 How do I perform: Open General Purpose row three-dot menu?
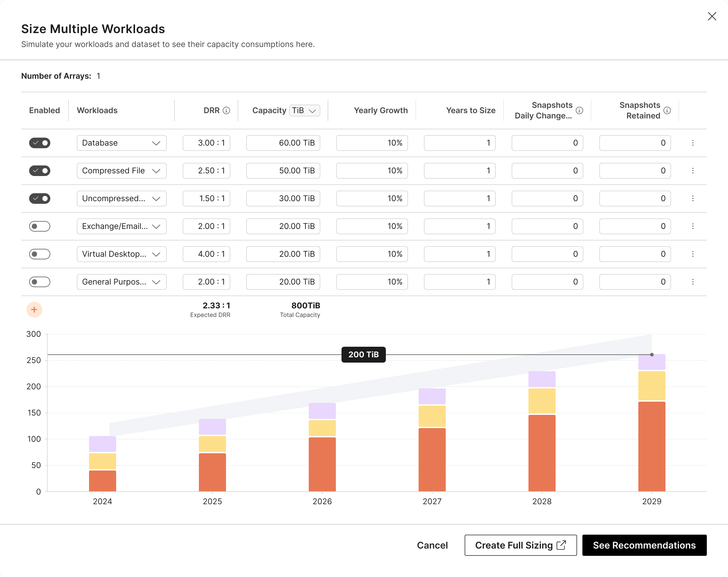click(x=693, y=282)
